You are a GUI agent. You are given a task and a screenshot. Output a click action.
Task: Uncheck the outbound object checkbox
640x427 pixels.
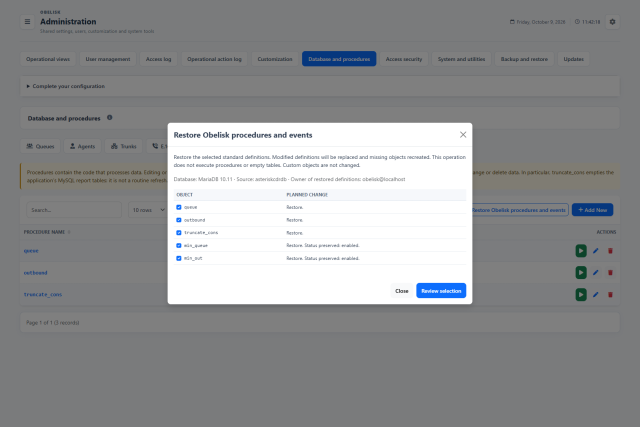(x=179, y=220)
